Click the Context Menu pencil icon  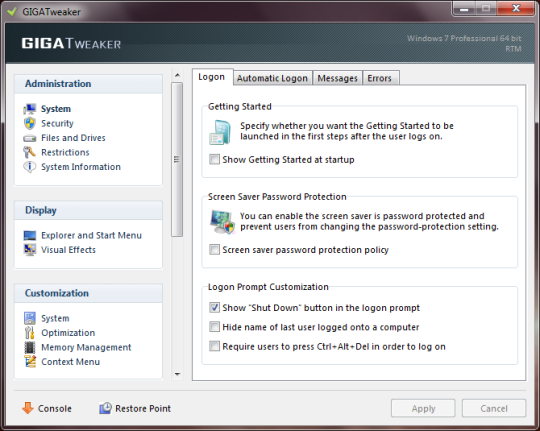[30, 362]
